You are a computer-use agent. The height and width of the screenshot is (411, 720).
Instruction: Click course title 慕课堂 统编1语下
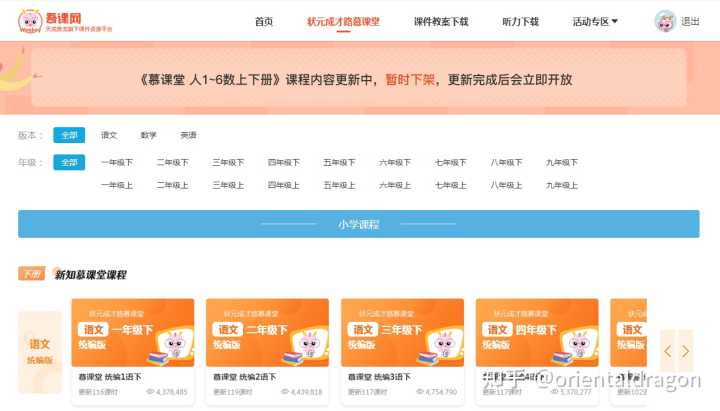(x=110, y=377)
